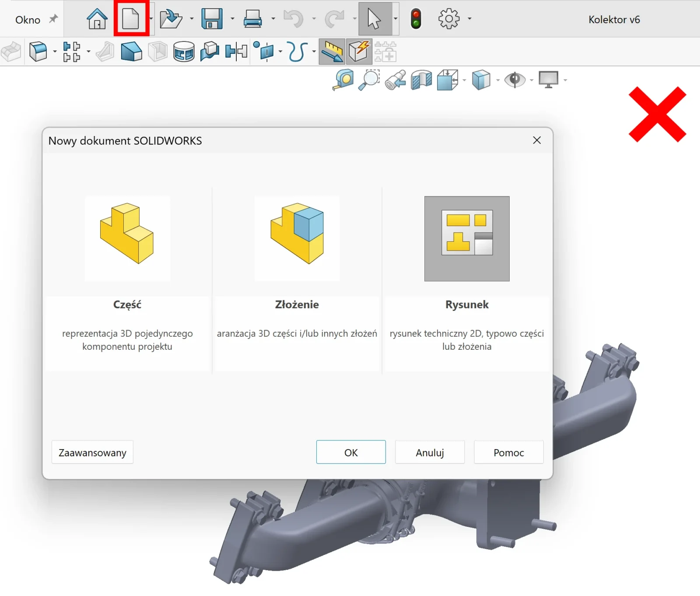This screenshot has height=596, width=700.
Task: Expand the Reference Geometry dropdown arrow
Action: pyautogui.click(x=280, y=52)
